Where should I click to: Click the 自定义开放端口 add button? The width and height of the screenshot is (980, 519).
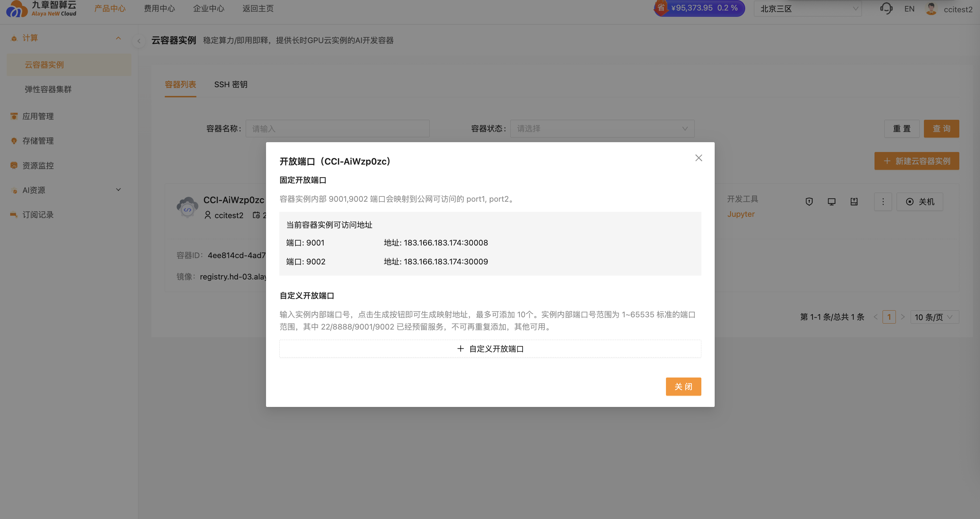coord(490,349)
